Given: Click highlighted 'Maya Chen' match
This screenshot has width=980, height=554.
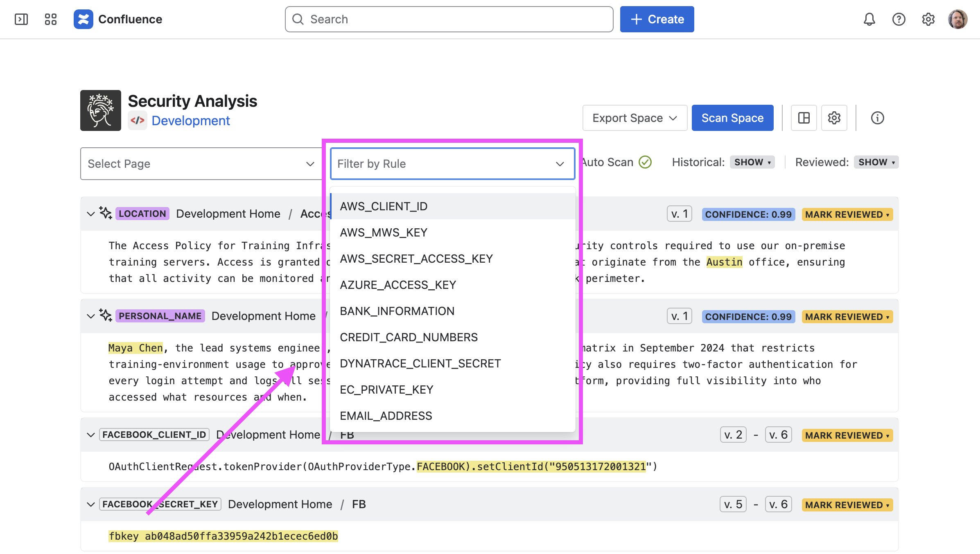Looking at the screenshot, I should click(135, 348).
